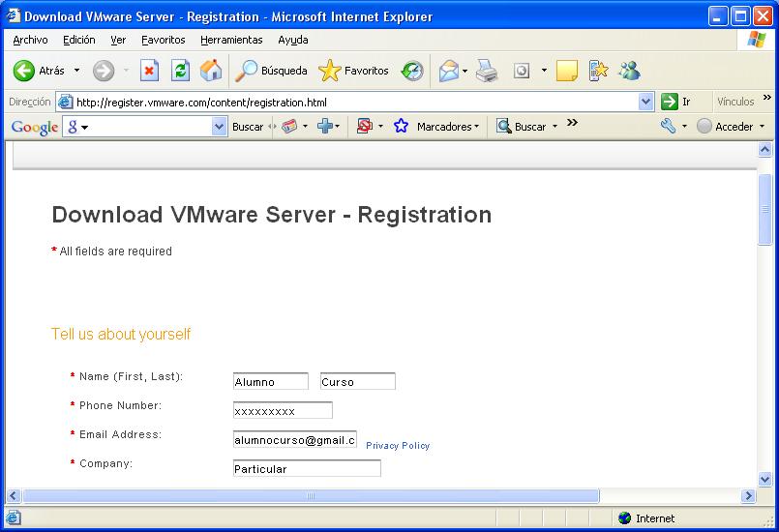
Task: Refresh the page with the Refresh icon
Action: (x=180, y=71)
